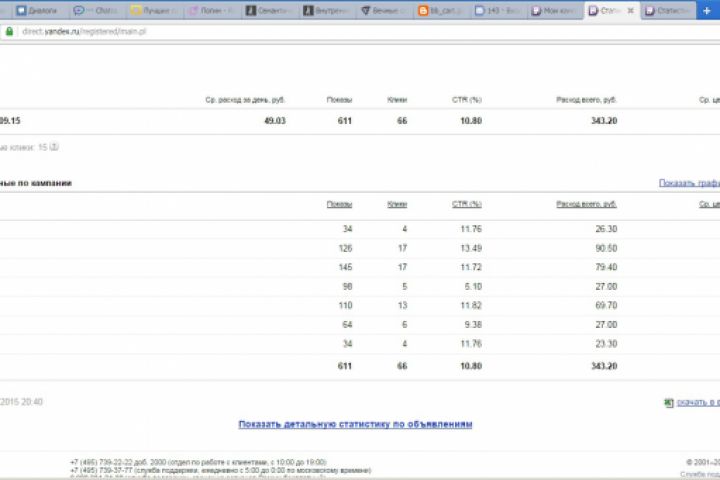Open the Показать график link
Image resolution: width=720 pixels, height=480 pixels.
click(689, 183)
